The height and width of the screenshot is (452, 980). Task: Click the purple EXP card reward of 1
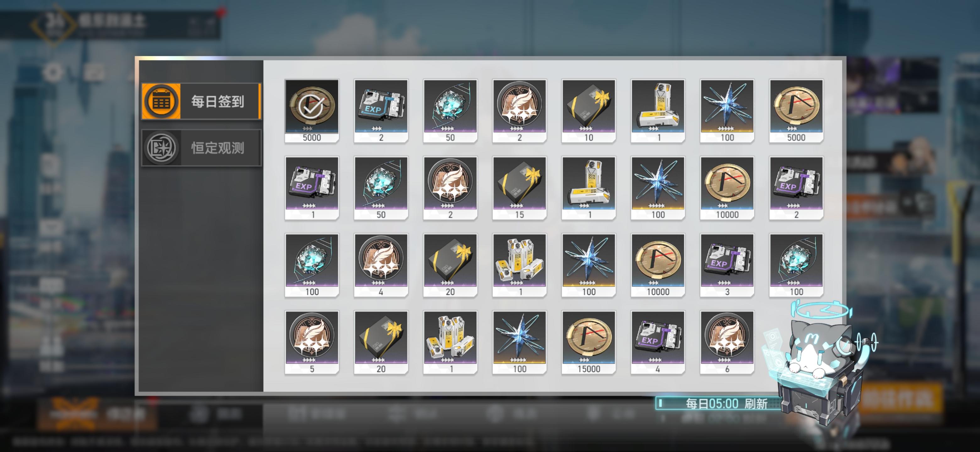(312, 188)
